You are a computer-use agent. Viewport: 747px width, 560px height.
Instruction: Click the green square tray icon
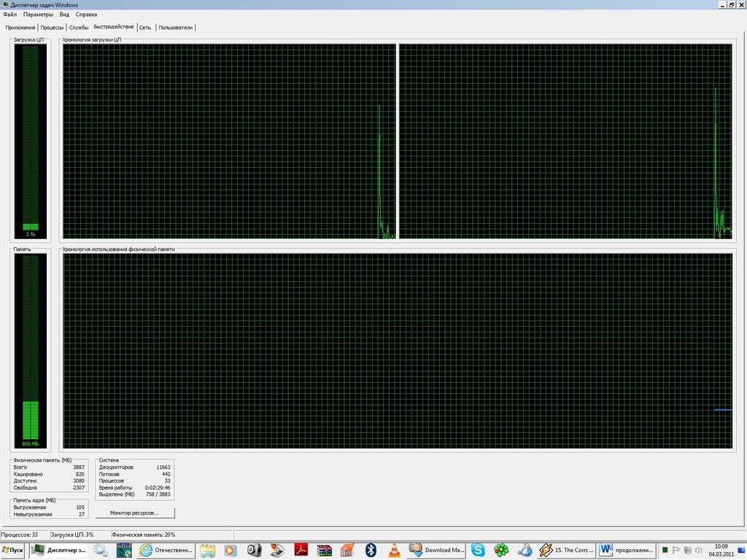click(x=665, y=550)
